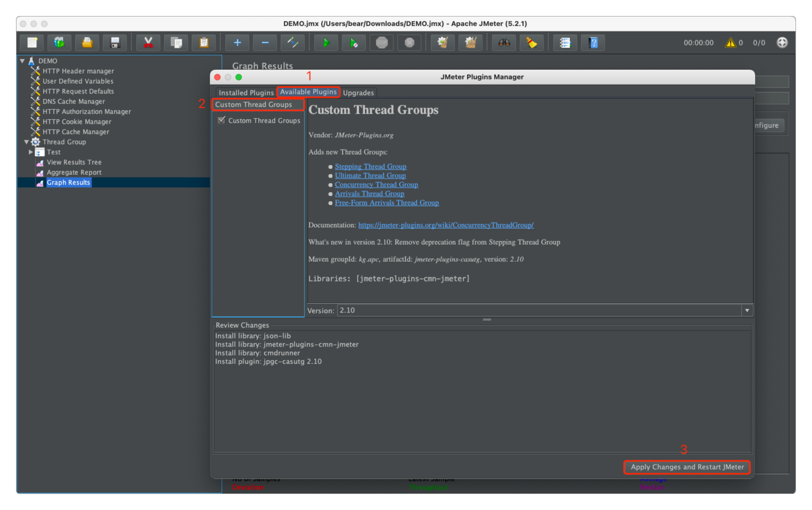Select the DEMO test plan node

click(x=47, y=61)
